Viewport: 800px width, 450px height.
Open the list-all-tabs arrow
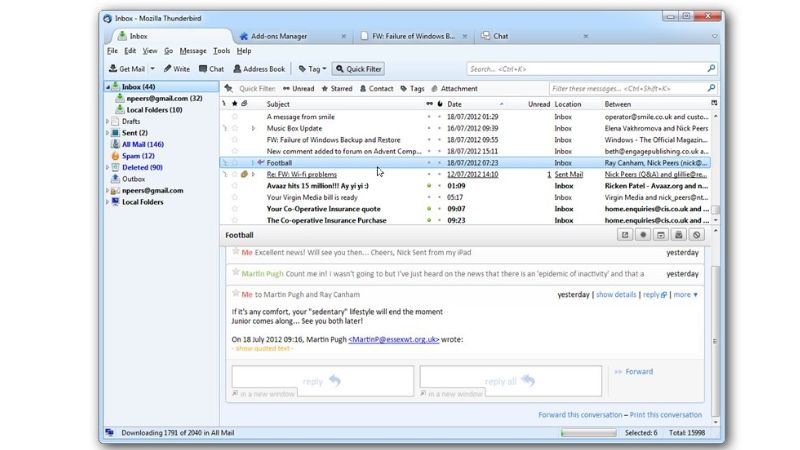pyautogui.click(x=714, y=36)
